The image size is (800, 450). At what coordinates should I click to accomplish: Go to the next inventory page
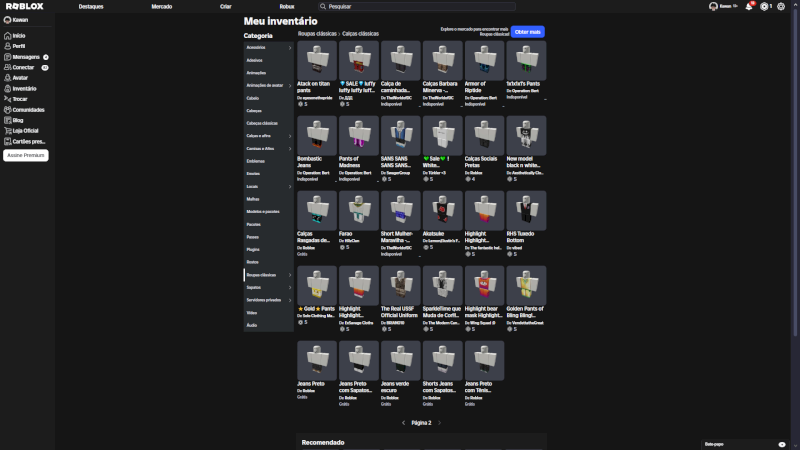coord(439,422)
